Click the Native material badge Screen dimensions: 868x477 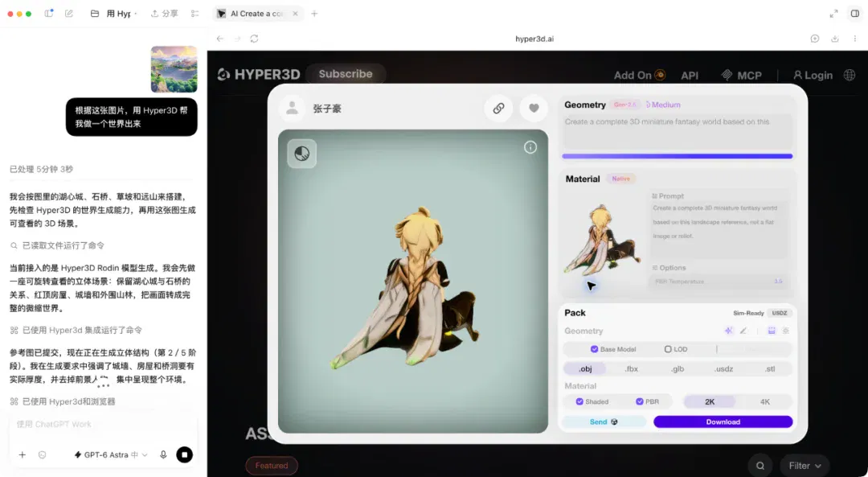pyautogui.click(x=620, y=179)
